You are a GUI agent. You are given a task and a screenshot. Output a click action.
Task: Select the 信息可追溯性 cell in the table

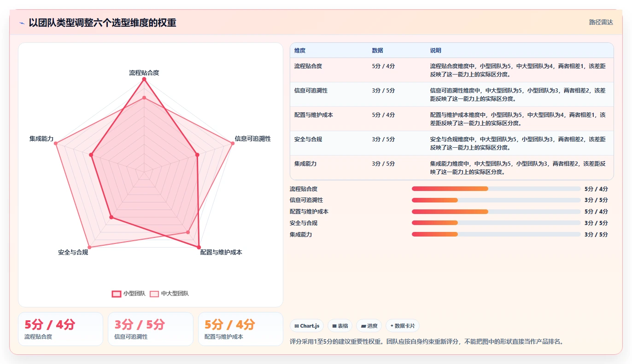pyautogui.click(x=329, y=94)
